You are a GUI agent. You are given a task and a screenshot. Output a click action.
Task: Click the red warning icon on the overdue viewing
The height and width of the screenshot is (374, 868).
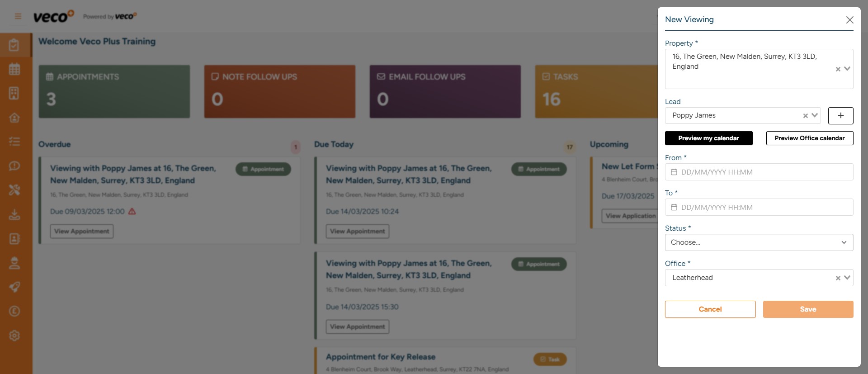[132, 211]
